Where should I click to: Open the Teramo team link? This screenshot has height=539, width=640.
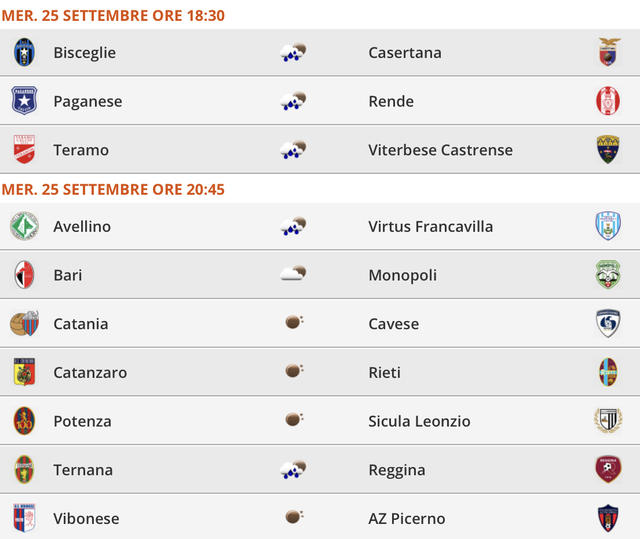coord(81,150)
